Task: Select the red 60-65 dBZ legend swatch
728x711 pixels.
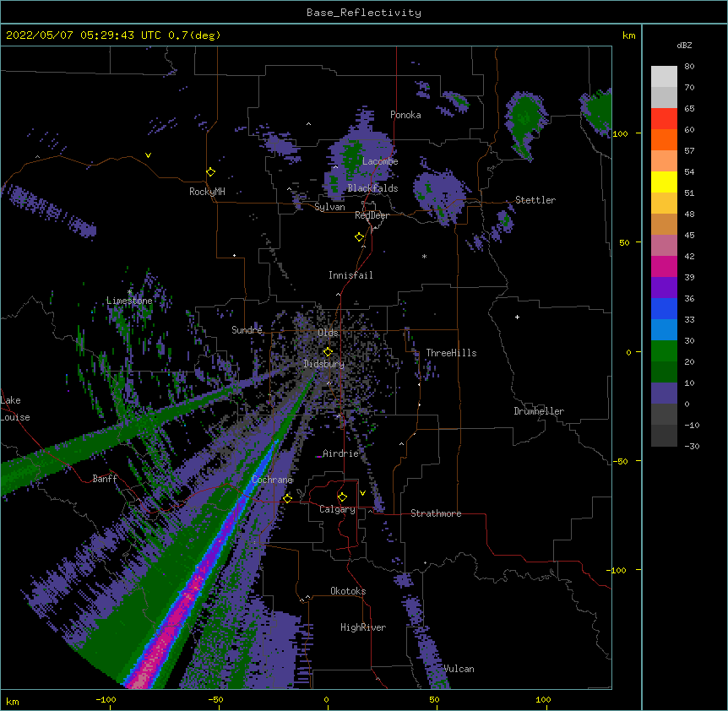Action: tap(664, 119)
